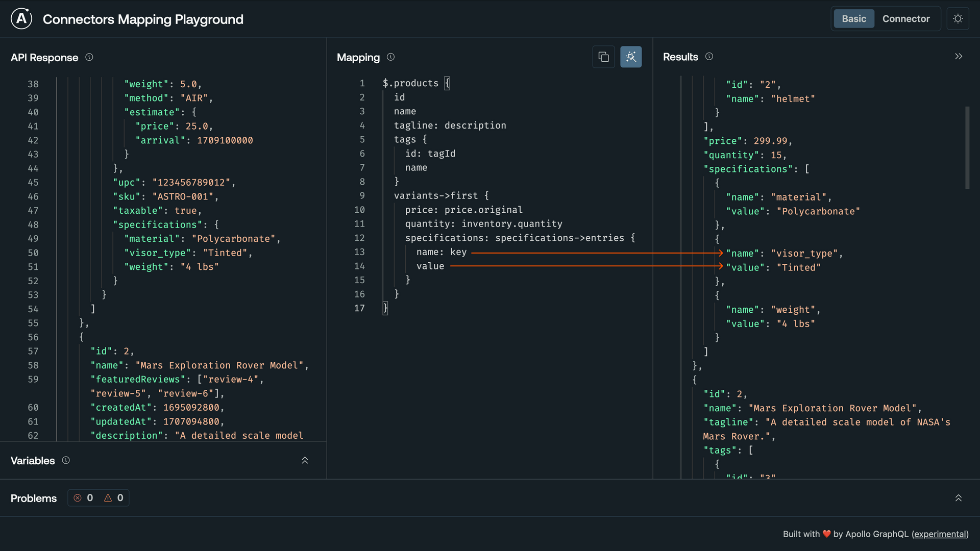Click the warning count icon in Problems
Viewport: 980px width, 551px height.
pyautogui.click(x=107, y=498)
